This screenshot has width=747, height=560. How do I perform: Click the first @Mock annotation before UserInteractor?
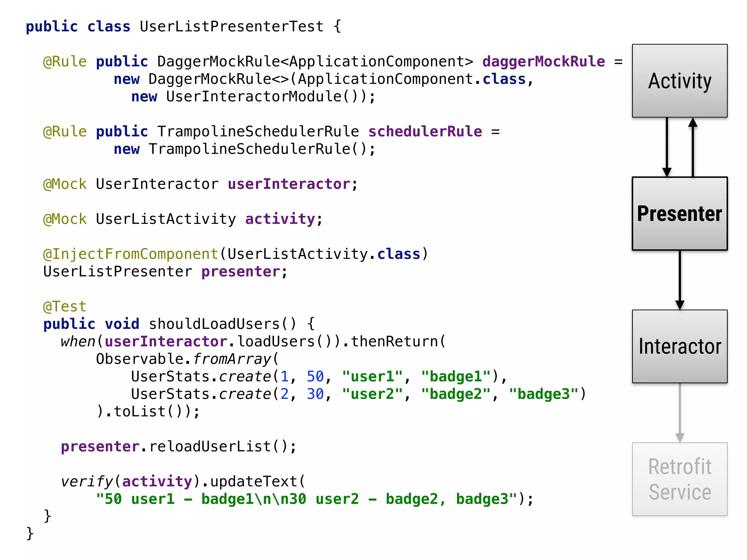point(65,184)
